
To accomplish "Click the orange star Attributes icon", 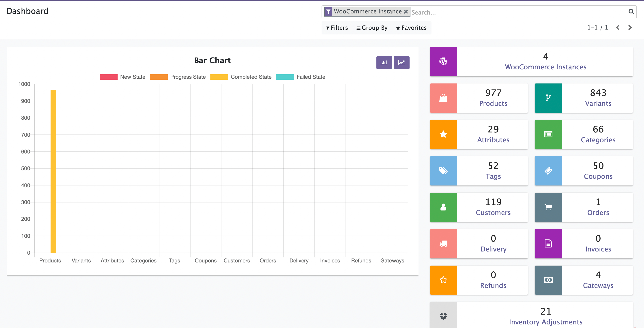I will pyautogui.click(x=443, y=134).
